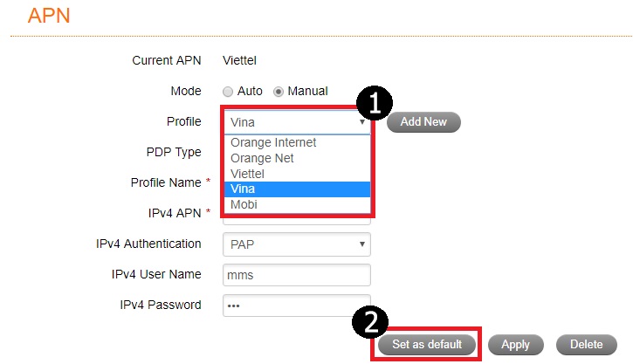Click the Add New profile button
This screenshot has width=633, height=364.
click(423, 122)
